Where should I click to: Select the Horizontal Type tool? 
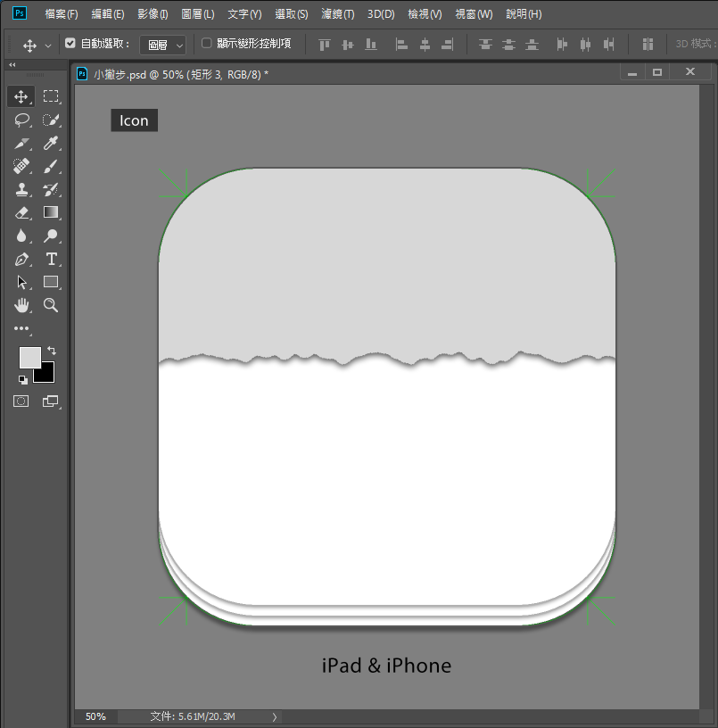click(51, 259)
